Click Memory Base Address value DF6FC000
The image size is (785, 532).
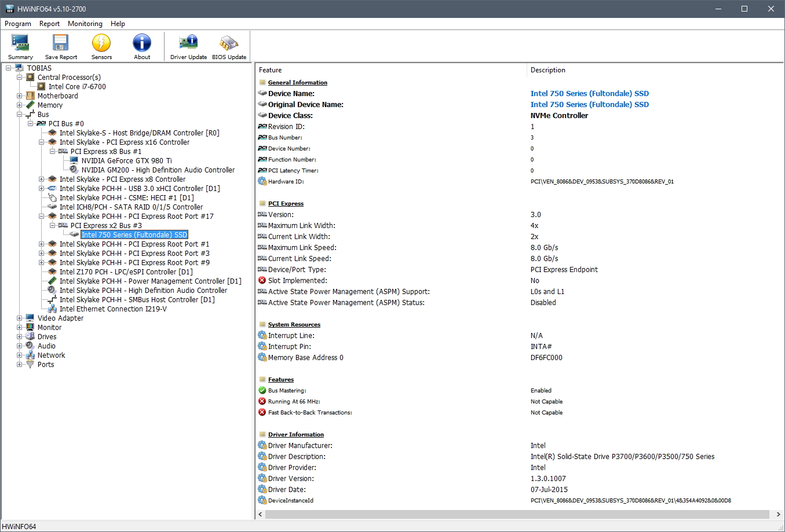coord(546,358)
